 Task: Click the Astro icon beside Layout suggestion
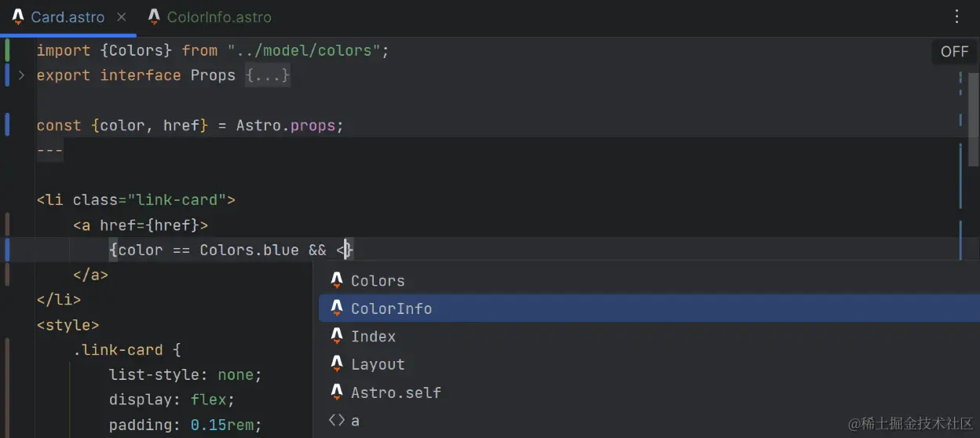[337, 364]
